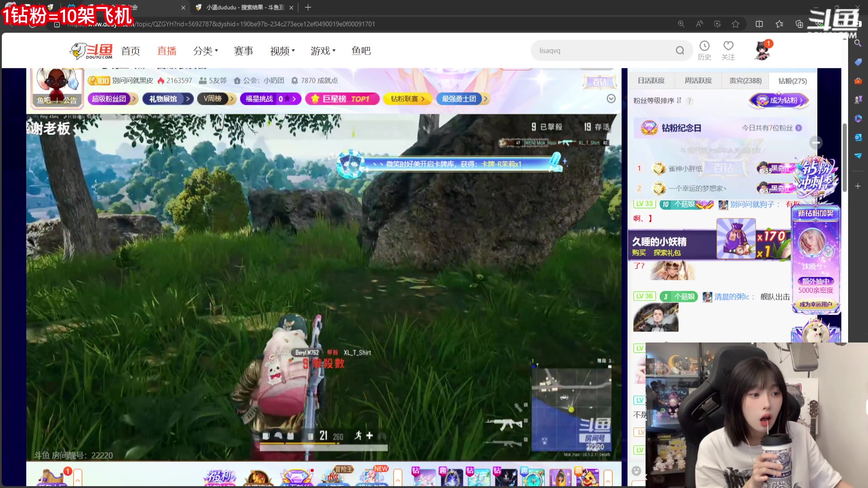Open a new browser tab with the plus button
Image resolution: width=868 pixels, height=488 pixels.
(x=308, y=7)
